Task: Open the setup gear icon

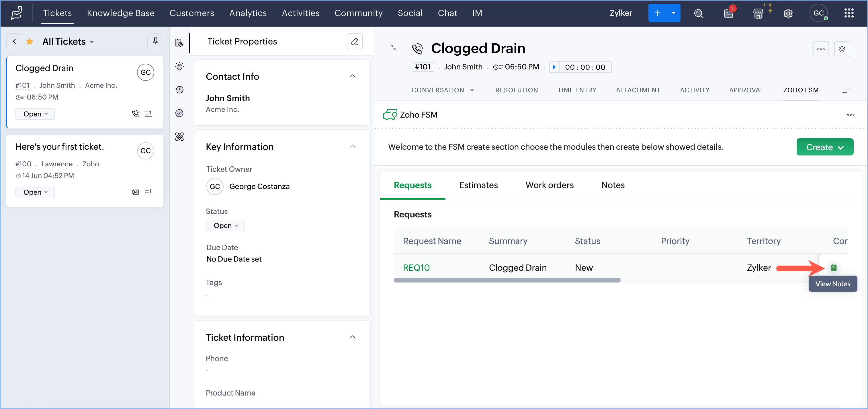Action: [787, 13]
